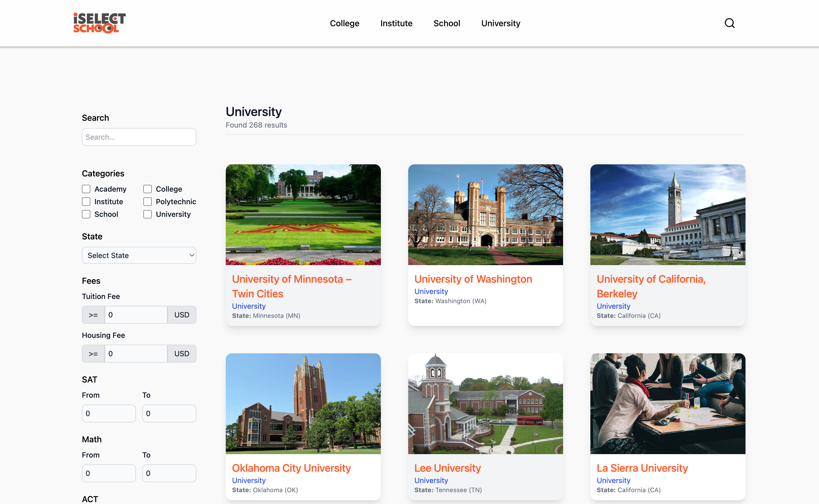This screenshot has width=819, height=504.
Task: Click the Tuition Fee '>=' operator label
Action: (x=93, y=315)
